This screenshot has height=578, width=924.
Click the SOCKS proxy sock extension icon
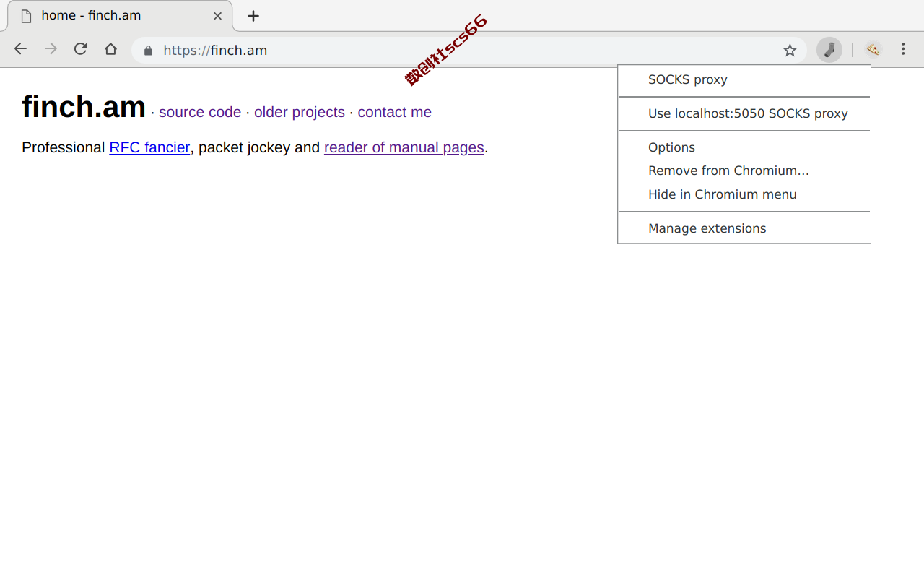click(829, 50)
